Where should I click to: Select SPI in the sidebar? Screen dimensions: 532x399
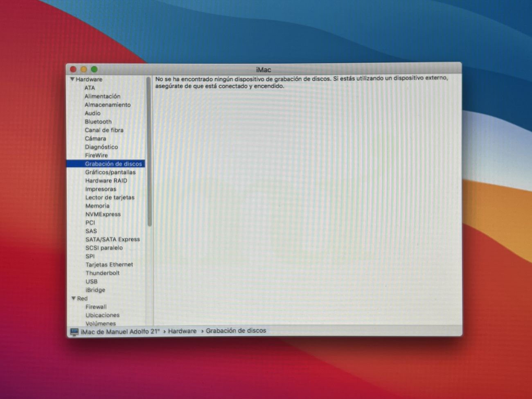click(90, 256)
